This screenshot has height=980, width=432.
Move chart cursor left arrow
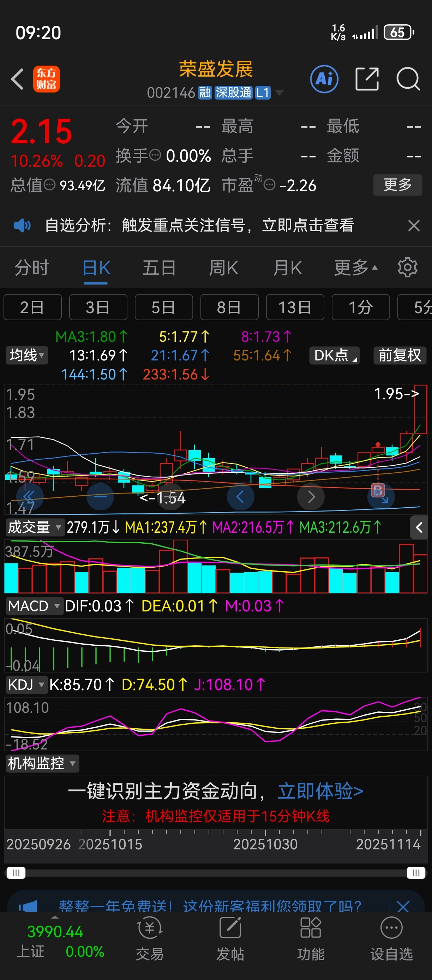tap(240, 496)
